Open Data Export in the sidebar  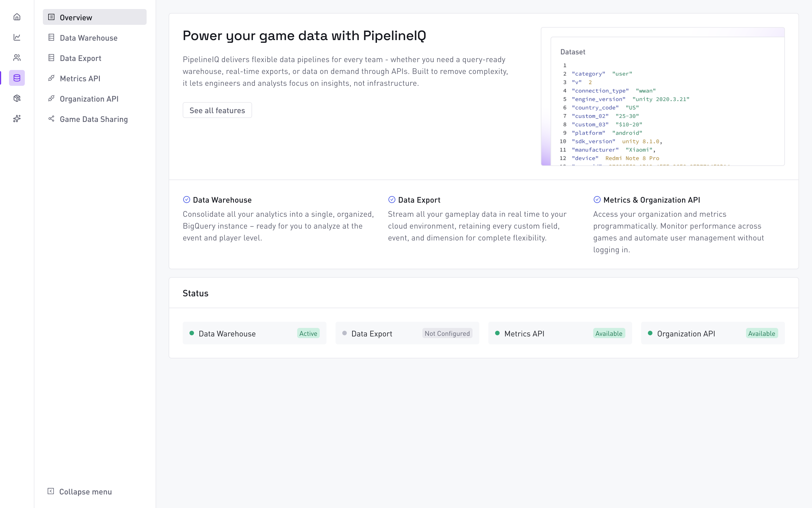95,58
